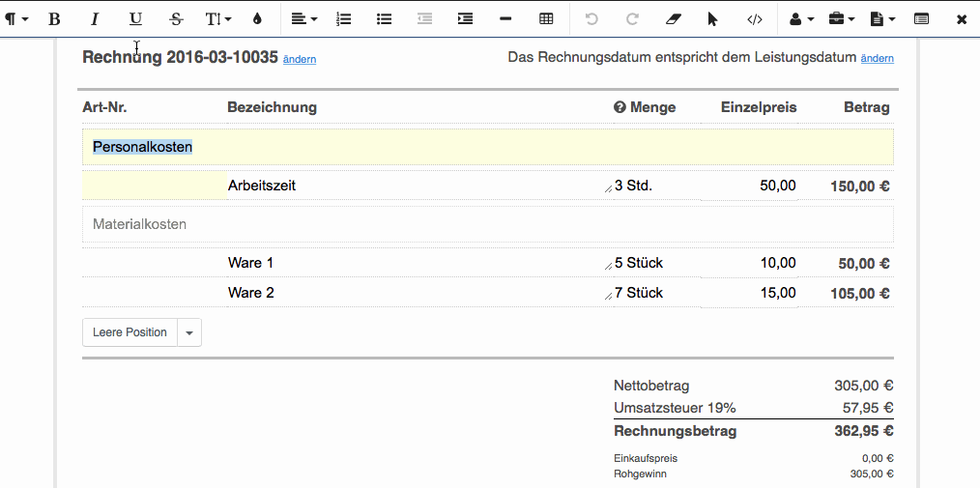Click the 150,00 € amount
980x488 pixels.
860,187
